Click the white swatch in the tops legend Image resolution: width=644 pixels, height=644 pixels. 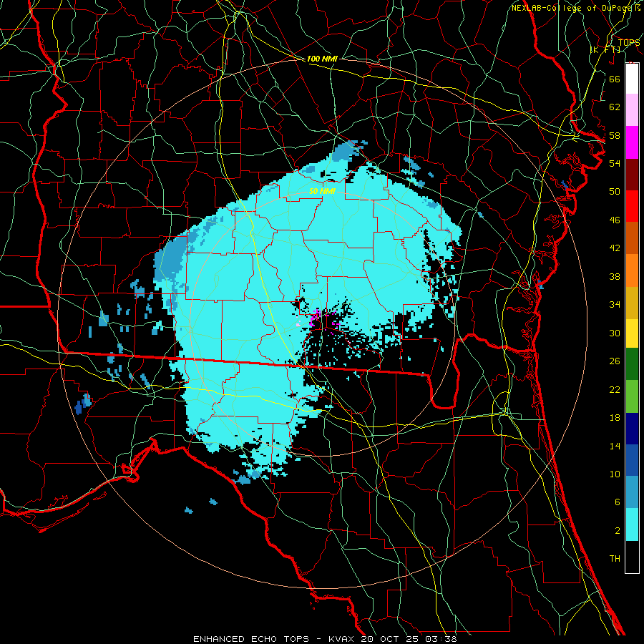coord(632,79)
